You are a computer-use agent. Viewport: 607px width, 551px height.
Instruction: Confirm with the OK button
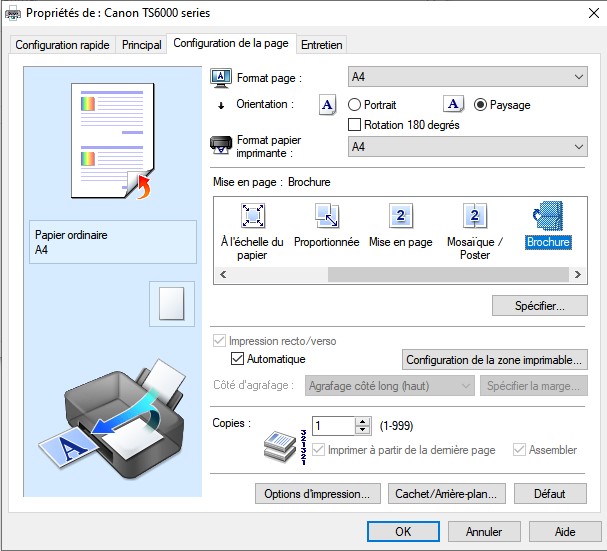[x=403, y=531]
